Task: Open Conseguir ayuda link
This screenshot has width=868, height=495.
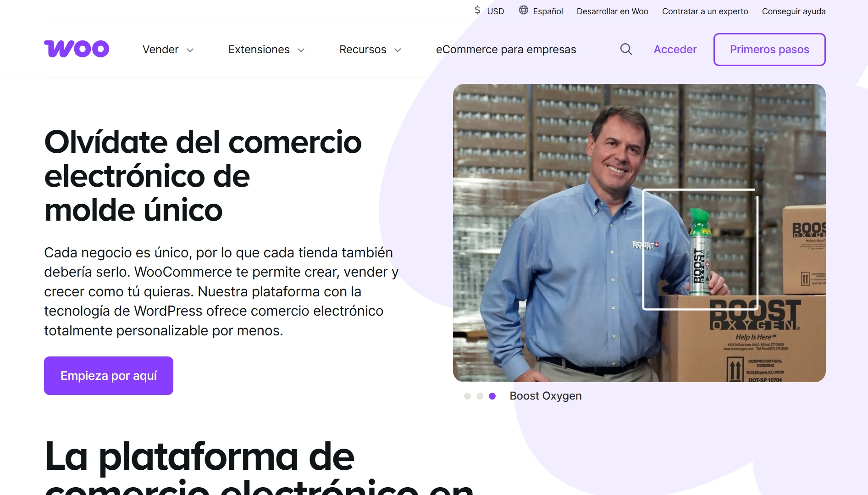Action: click(794, 11)
